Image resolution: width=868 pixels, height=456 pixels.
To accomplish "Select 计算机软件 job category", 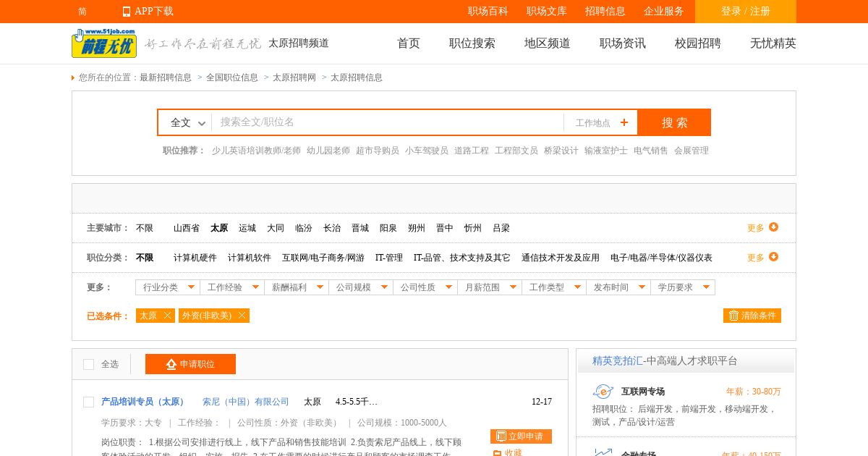I will point(250,258).
